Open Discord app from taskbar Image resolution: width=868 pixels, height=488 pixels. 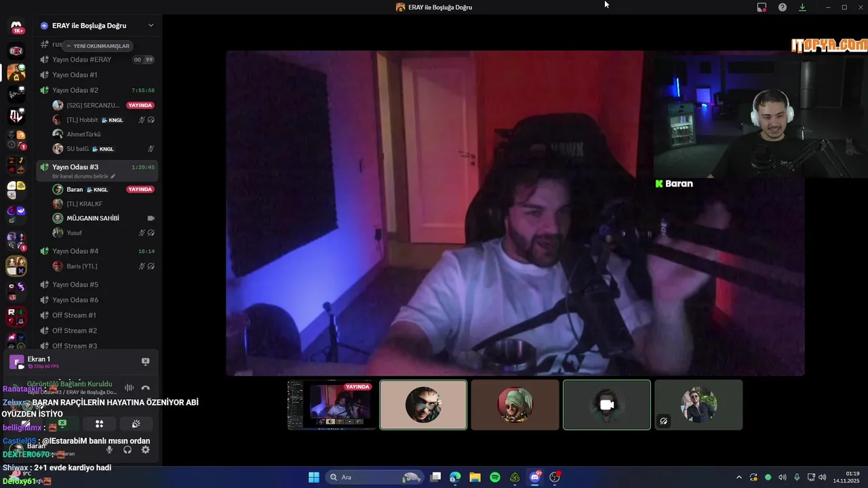(x=535, y=477)
